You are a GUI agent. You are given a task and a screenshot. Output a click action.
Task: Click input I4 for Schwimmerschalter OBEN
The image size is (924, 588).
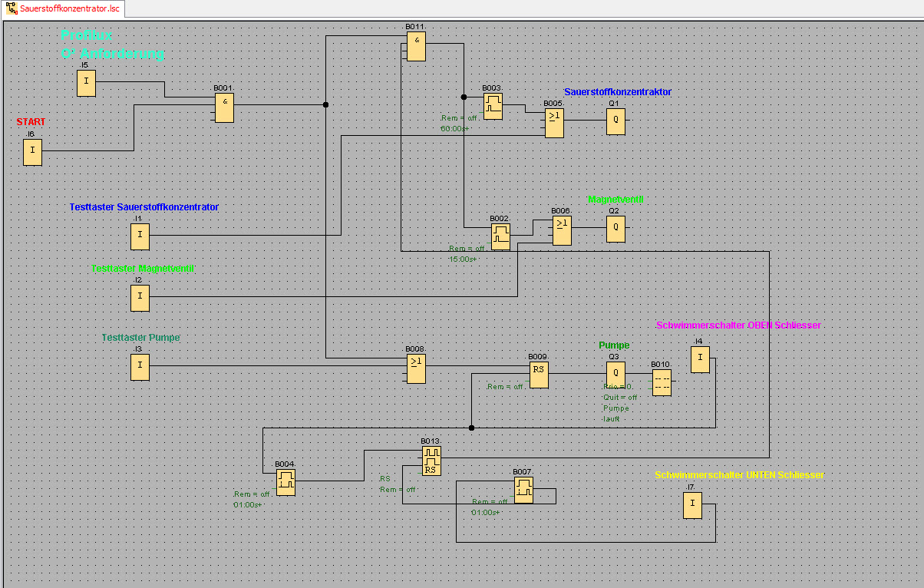[700, 359]
